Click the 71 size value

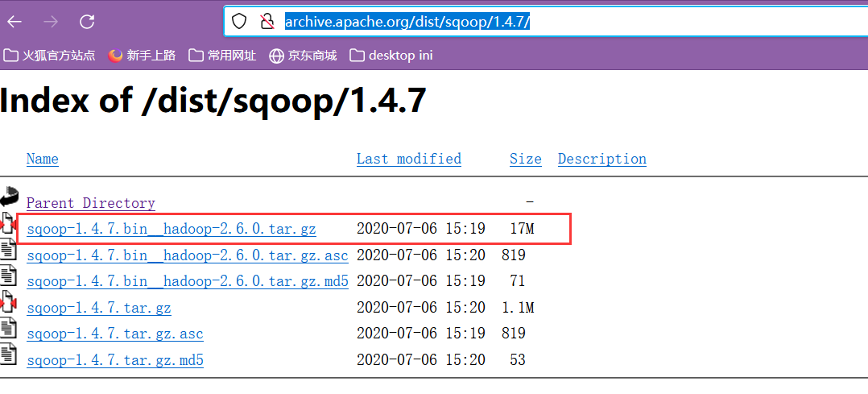click(x=518, y=281)
